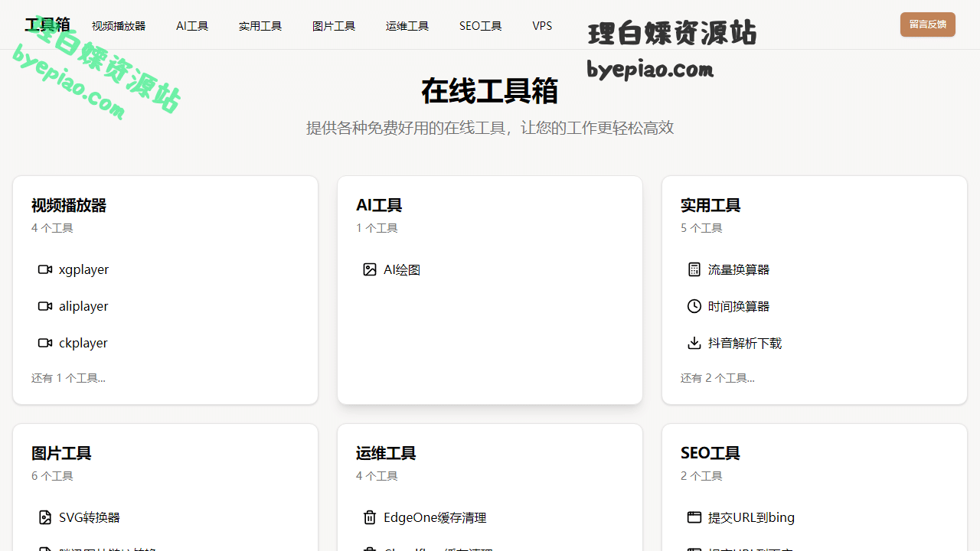980x551 pixels.
Task: Click the 提交URL到bing browser window icon
Action: pos(694,517)
